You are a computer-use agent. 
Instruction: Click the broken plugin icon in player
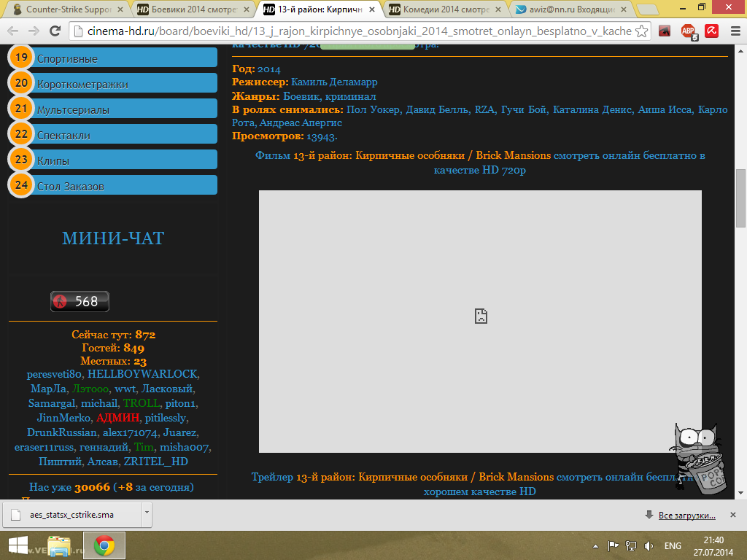pyautogui.click(x=481, y=316)
